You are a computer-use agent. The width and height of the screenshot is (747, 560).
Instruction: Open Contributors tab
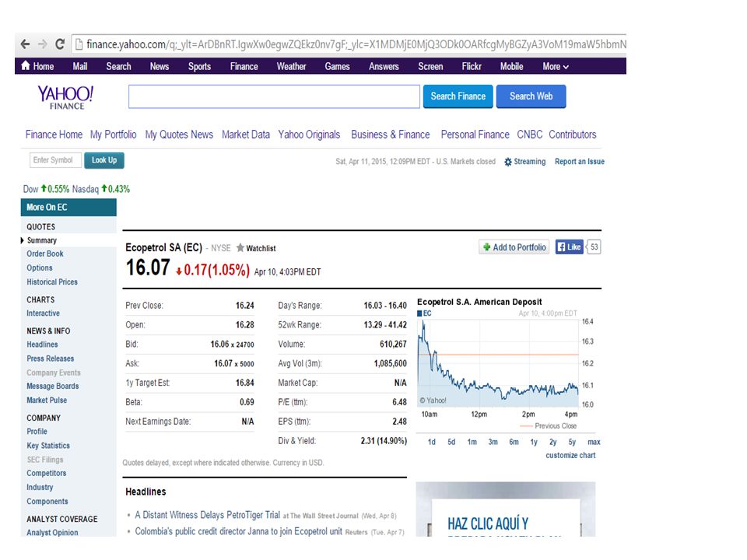pyautogui.click(x=572, y=135)
